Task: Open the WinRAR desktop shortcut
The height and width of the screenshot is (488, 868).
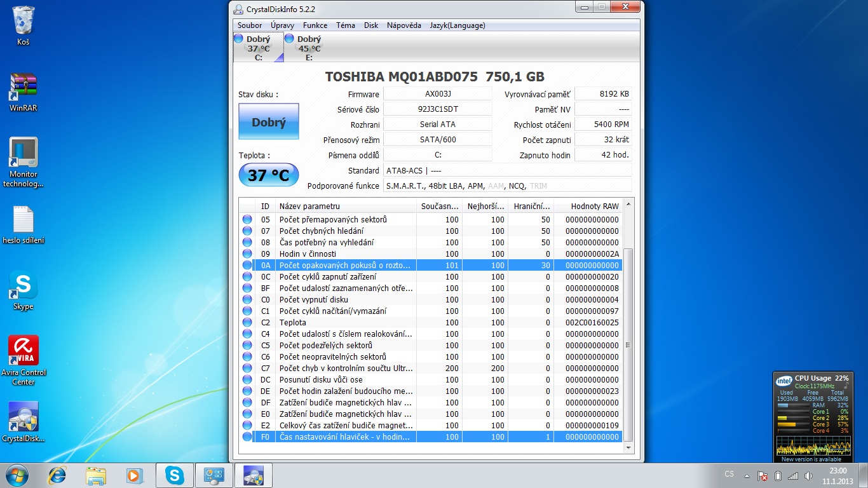Action: [x=24, y=92]
